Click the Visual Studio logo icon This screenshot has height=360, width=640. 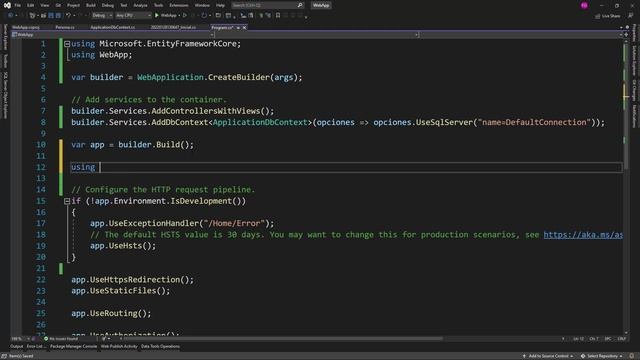7,5
